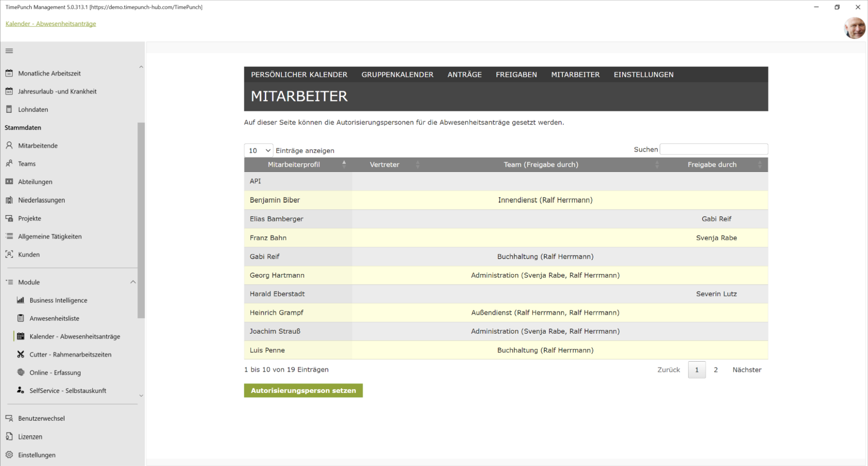Go to page 2 of the table
The image size is (868, 466).
pos(716,370)
